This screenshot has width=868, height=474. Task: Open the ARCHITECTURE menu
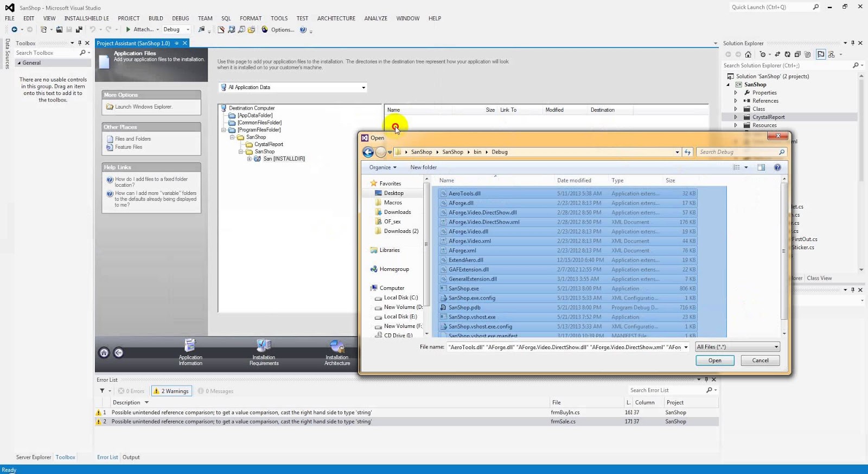pos(336,18)
